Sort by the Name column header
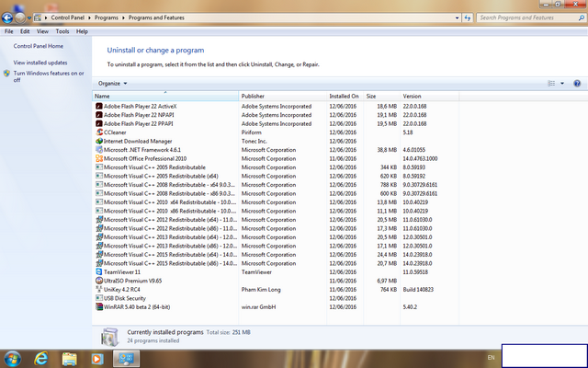This screenshot has width=588, height=368. [165, 96]
